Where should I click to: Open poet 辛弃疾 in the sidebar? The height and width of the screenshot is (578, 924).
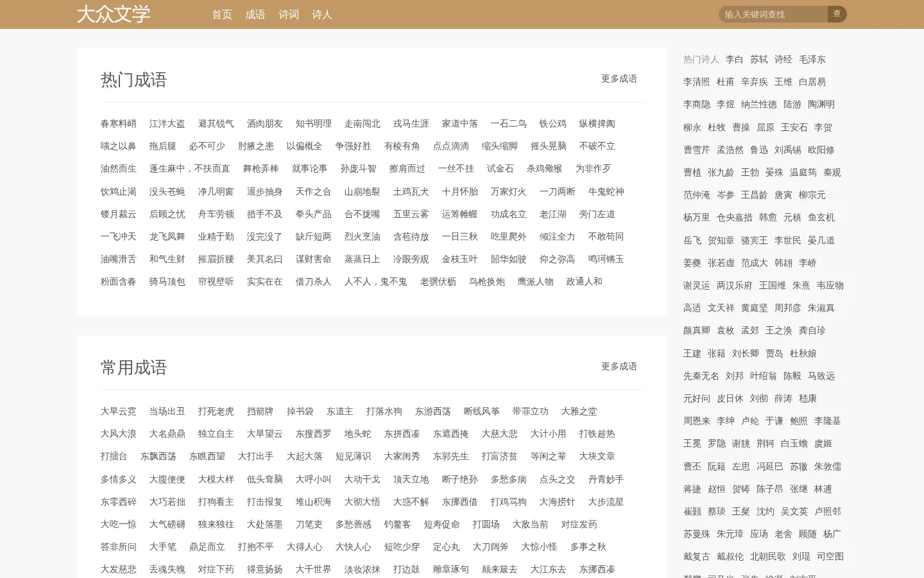(x=755, y=82)
